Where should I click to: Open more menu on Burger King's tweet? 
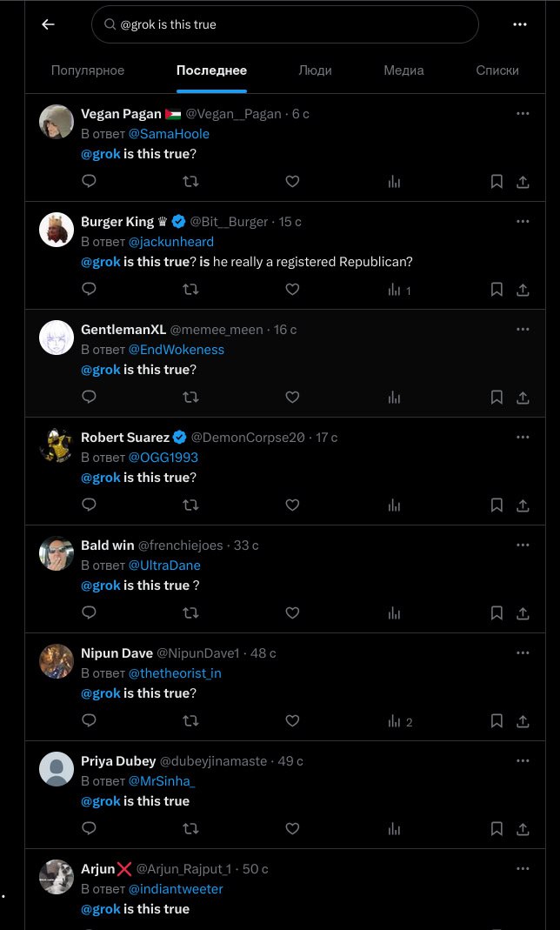[x=523, y=221]
